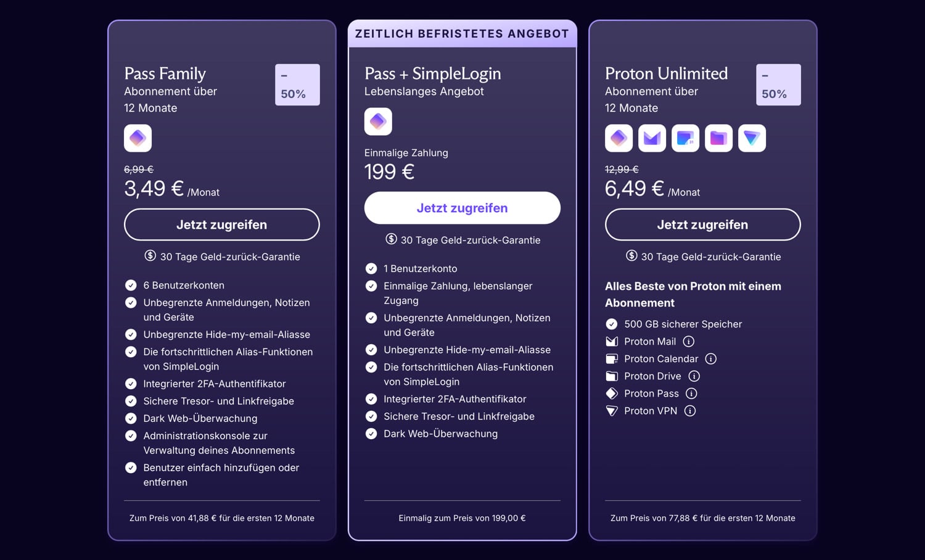Screen dimensions: 925x560
Task: Click the Pass + SimpleLogin product icon
Action: click(378, 121)
